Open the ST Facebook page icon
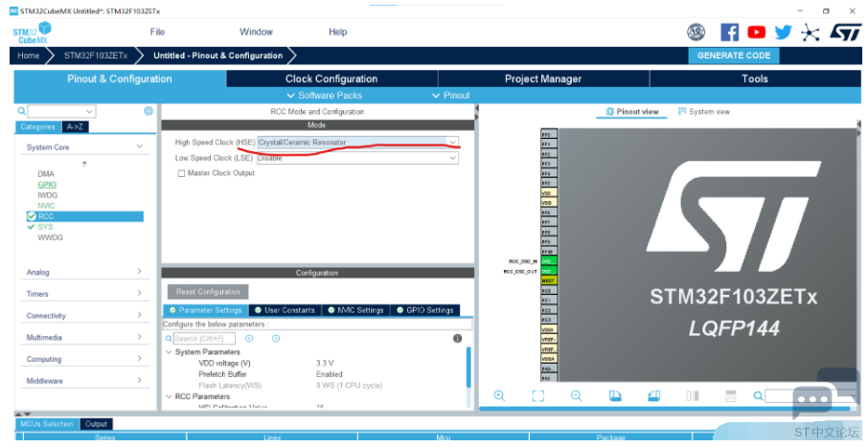868x447 pixels. point(729,33)
